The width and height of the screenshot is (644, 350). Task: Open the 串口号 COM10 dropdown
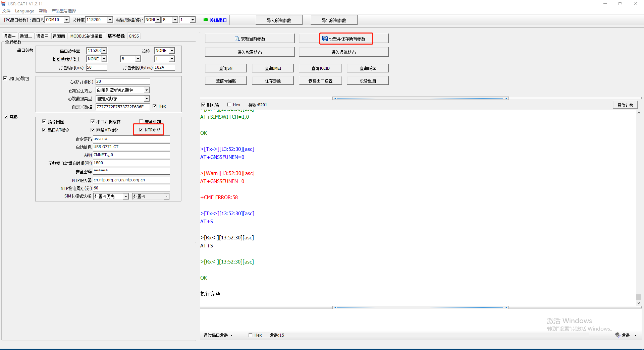(x=66, y=20)
